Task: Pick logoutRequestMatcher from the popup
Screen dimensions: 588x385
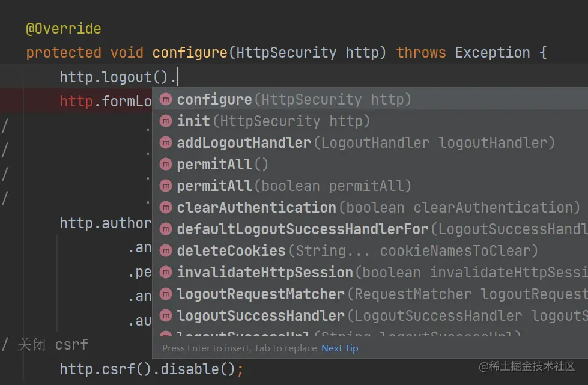Action: 370,294
